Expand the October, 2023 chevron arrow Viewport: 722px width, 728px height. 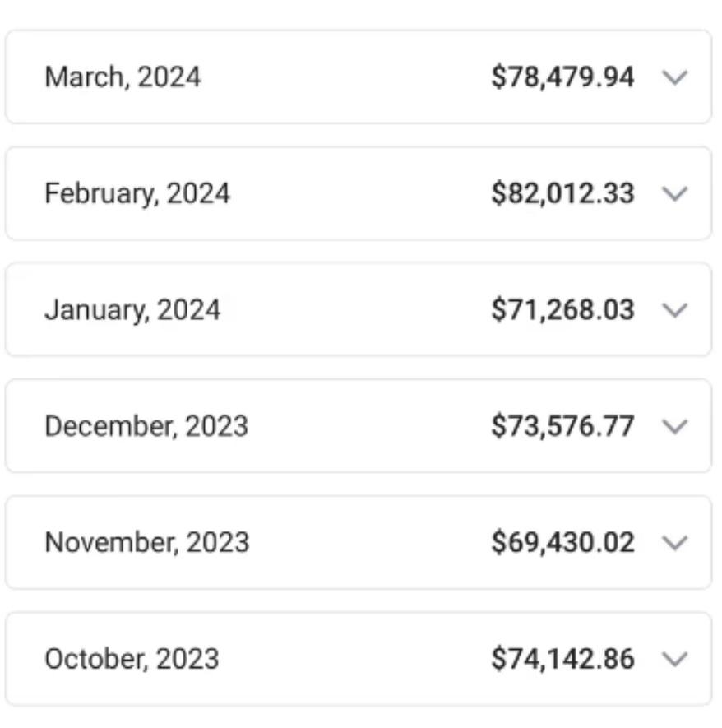674,659
